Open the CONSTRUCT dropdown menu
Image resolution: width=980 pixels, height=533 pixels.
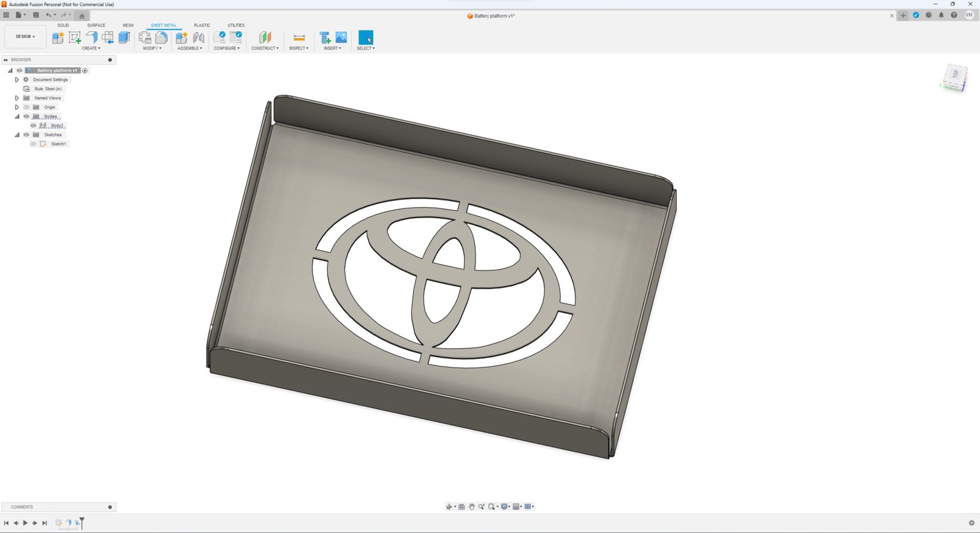click(265, 48)
